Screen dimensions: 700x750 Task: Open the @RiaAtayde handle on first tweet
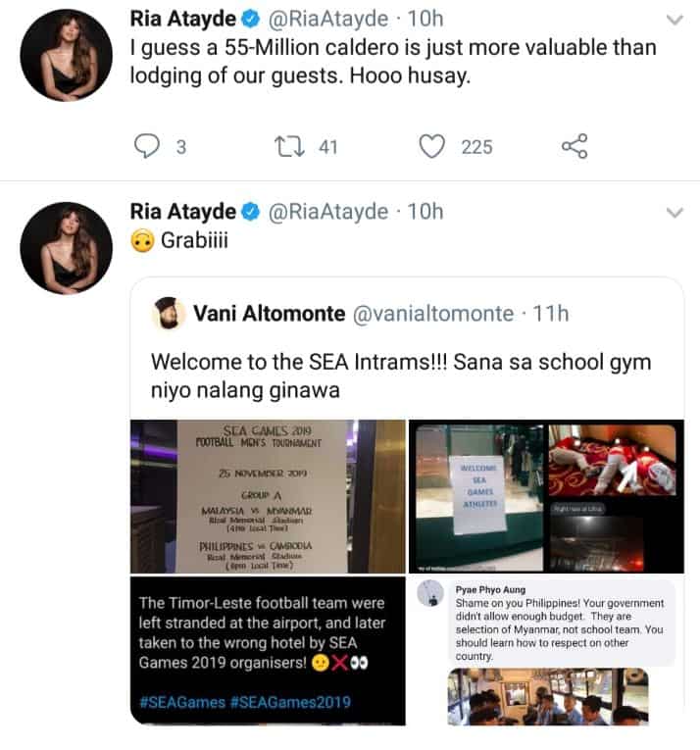[327, 20]
